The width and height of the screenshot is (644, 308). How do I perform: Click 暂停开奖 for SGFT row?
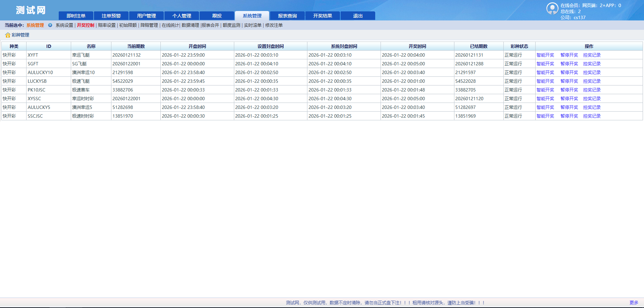coord(569,64)
